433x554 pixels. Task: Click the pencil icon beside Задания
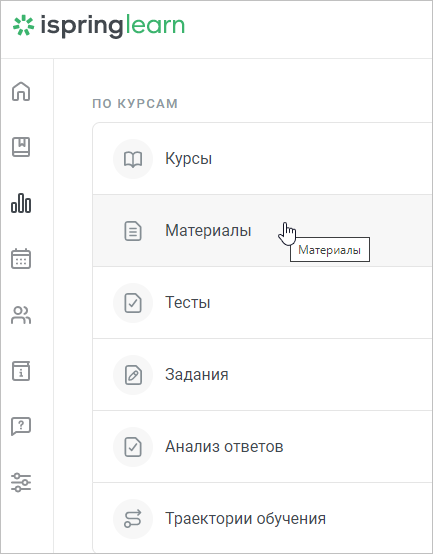[133, 375]
